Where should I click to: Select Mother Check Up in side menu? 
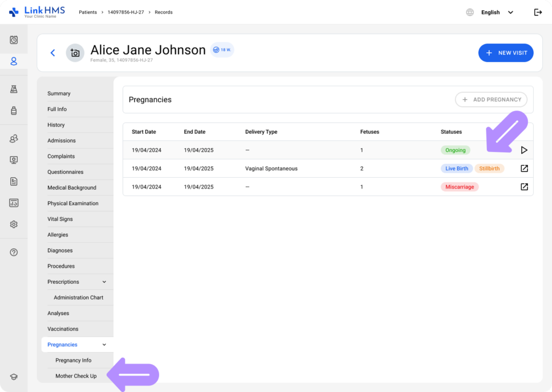click(x=76, y=376)
